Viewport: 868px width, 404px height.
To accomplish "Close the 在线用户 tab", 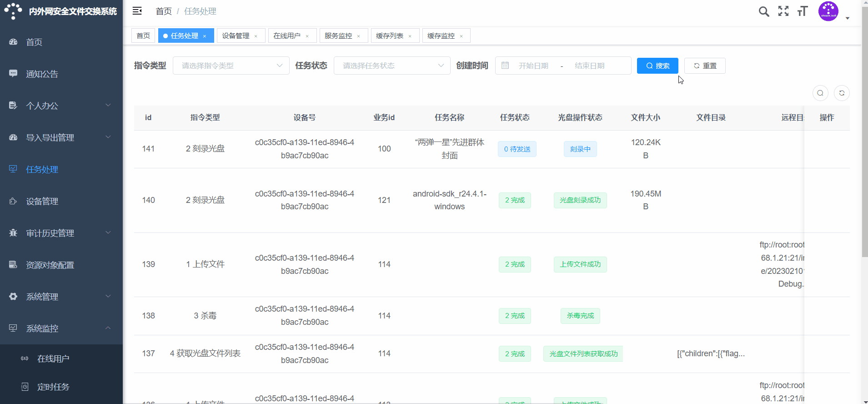I will [x=307, y=36].
